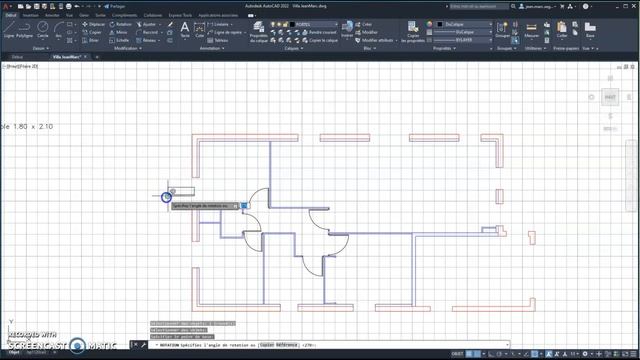Click the Déplacer move tool
This screenshot has height=360, width=640.
[93, 24]
